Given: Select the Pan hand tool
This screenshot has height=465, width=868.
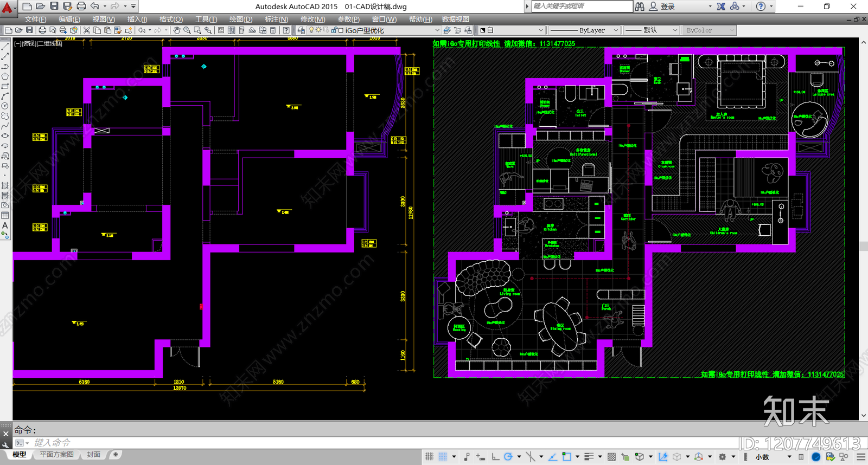Looking at the screenshot, I should [176, 30].
